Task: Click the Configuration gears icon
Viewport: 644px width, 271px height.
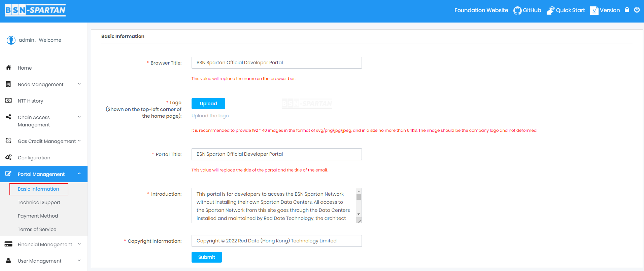Action: coord(9,157)
